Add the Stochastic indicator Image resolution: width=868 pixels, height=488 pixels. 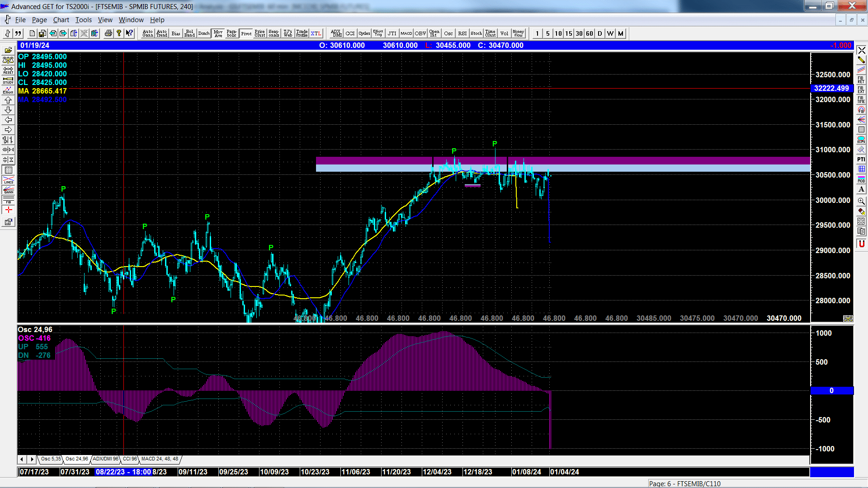476,33
